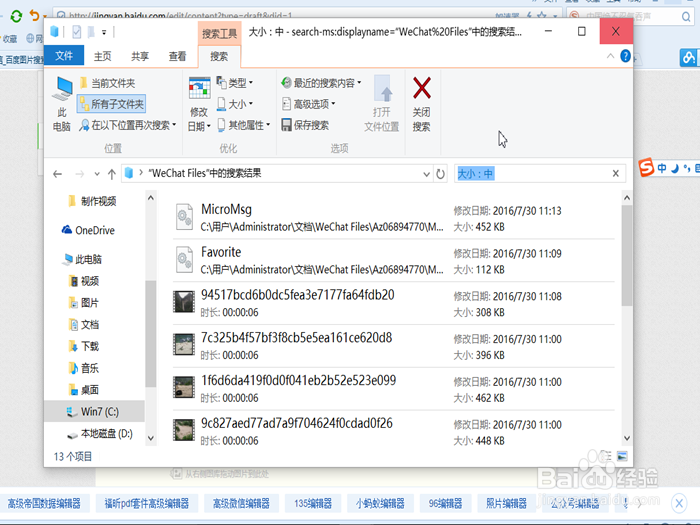The width and height of the screenshot is (700, 525).
Task: Refresh the search results
Action: 440,174
